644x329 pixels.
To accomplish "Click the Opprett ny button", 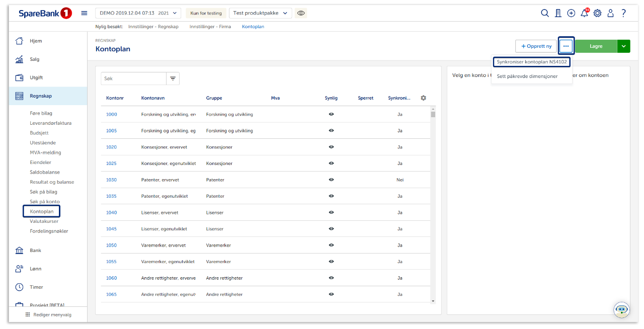I will point(536,46).
